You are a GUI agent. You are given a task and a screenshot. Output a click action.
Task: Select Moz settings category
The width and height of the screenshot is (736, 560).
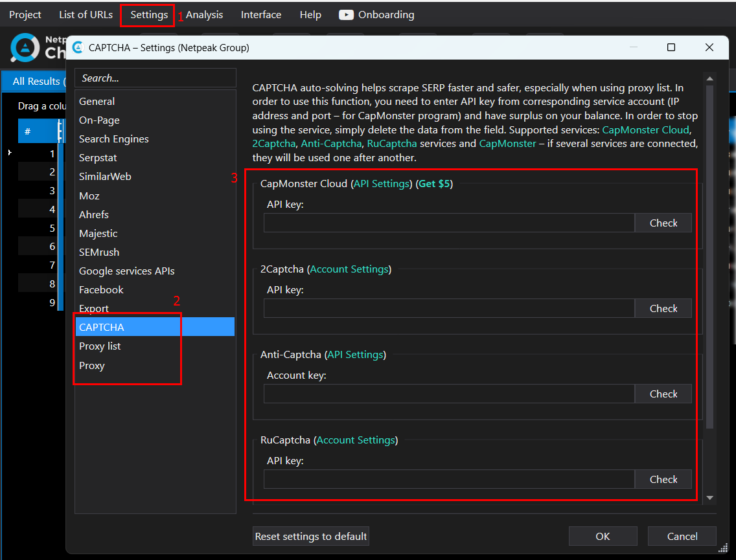click(155, 196)
